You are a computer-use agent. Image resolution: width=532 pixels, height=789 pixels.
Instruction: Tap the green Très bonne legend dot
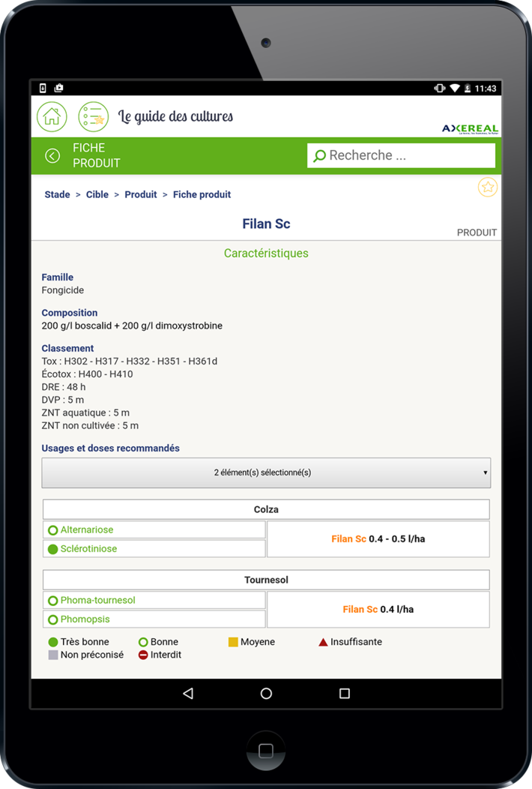click(x=52, y=642)
